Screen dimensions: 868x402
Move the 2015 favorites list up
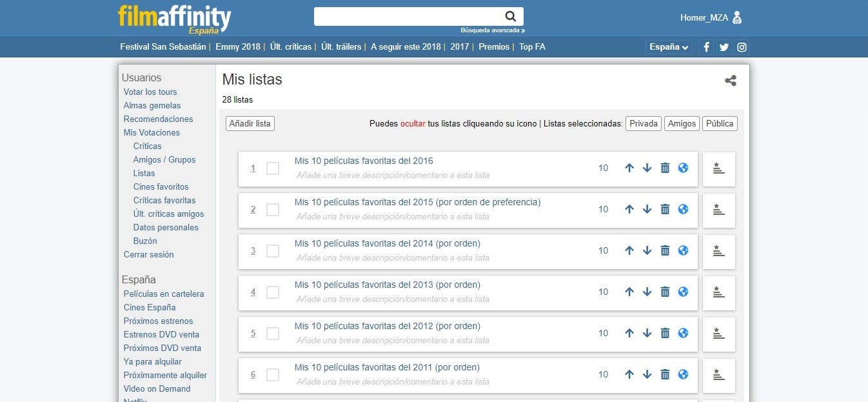point(629,209)
